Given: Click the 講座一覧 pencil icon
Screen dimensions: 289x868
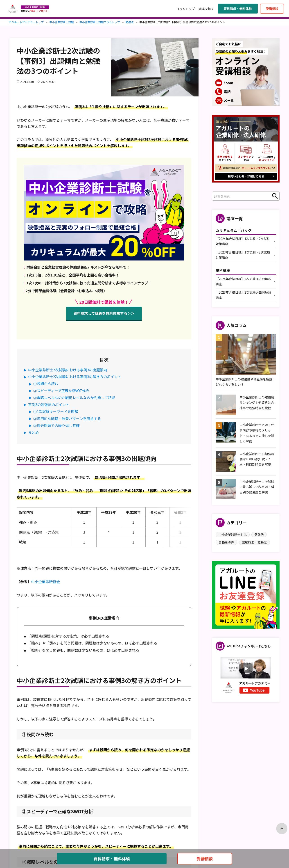Looking at the screenshot, I should pyautogui.click(x=220, y=218).
